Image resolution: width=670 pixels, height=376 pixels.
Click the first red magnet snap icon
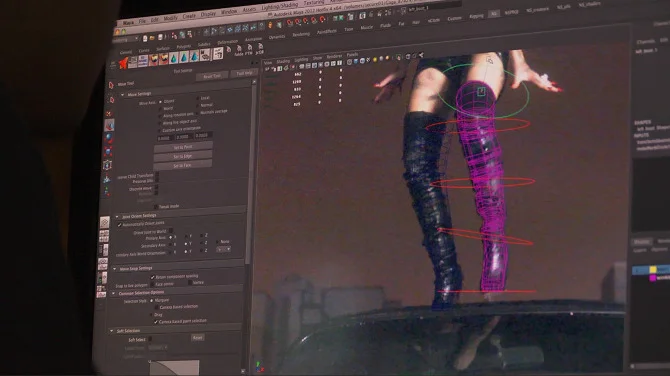(x=290, y=23)
